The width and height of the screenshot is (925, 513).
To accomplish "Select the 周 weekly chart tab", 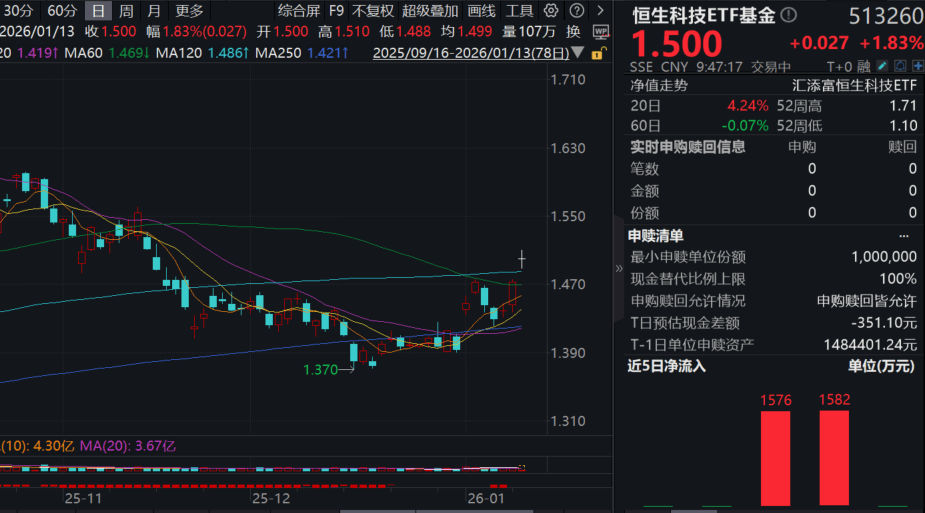I will click(x=126, y=11).
